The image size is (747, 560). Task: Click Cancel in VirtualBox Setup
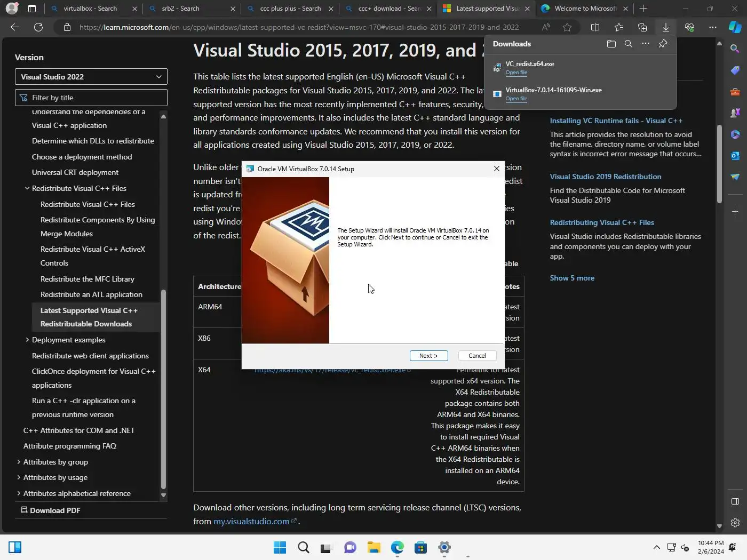pyautogui.click(x=477, y=356)
